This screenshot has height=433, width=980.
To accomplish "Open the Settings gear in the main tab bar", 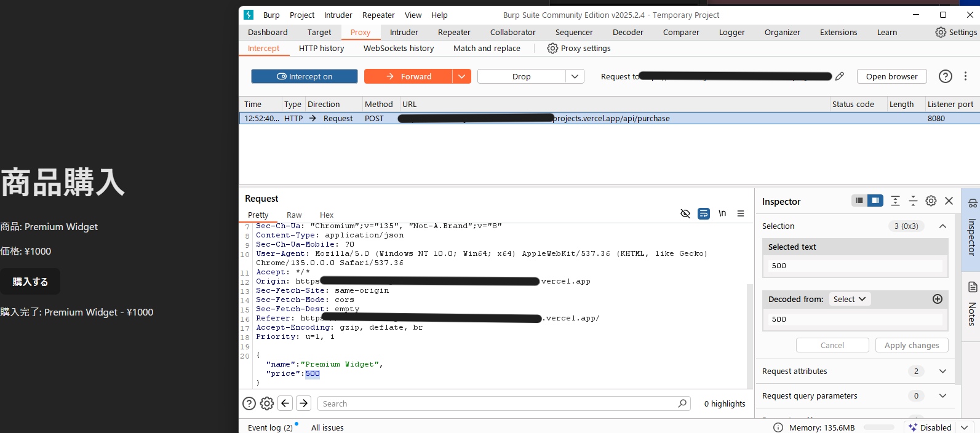I will point(956,32).
